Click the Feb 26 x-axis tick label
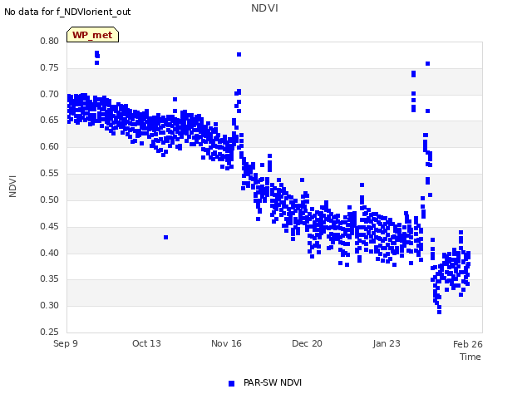 coord(468,344)
